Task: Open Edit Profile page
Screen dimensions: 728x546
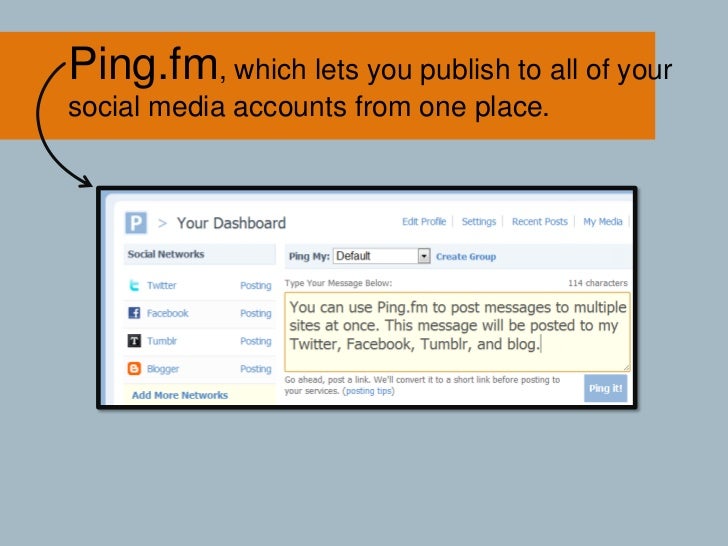Action: tap(424, 222)
